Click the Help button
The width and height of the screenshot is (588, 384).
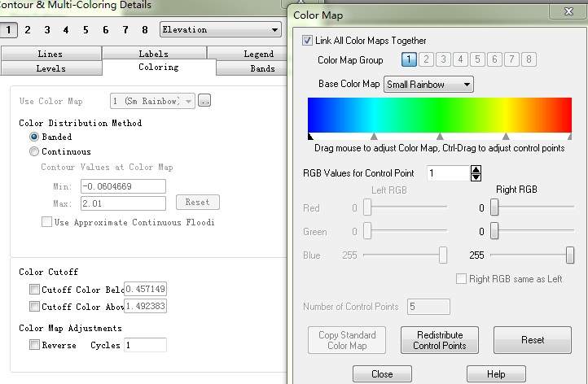(x=495, y=374)
